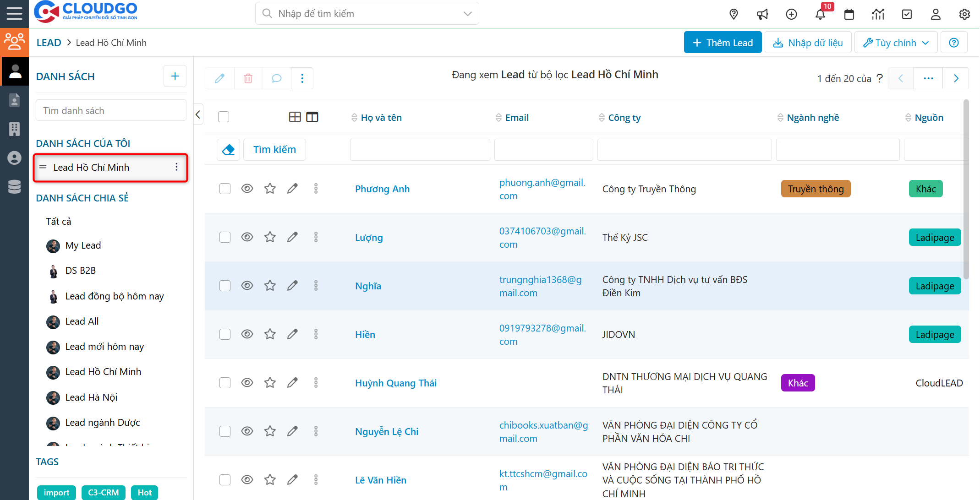The image size is (980, 500).
Task: Open the location pin icon
Action: coord(734,14)
